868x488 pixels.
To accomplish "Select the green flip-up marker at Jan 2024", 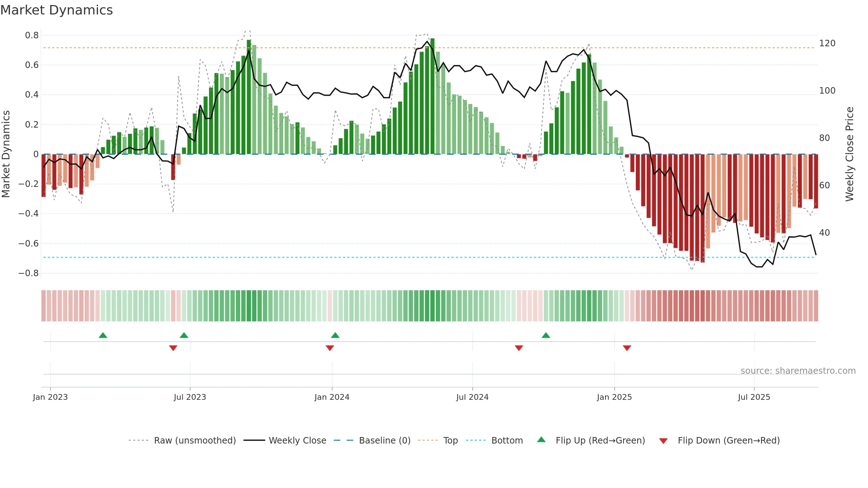I will tap(335, 335).
